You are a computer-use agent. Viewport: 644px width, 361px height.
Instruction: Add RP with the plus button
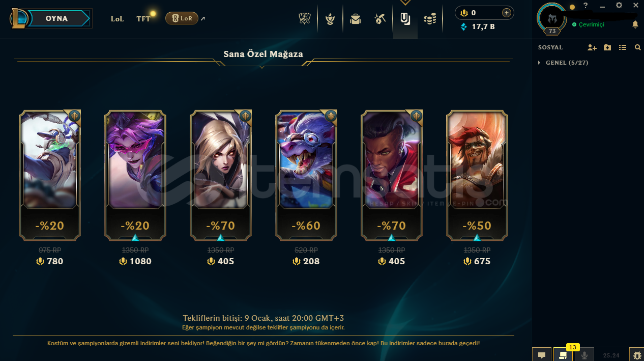tap(506, 13)
